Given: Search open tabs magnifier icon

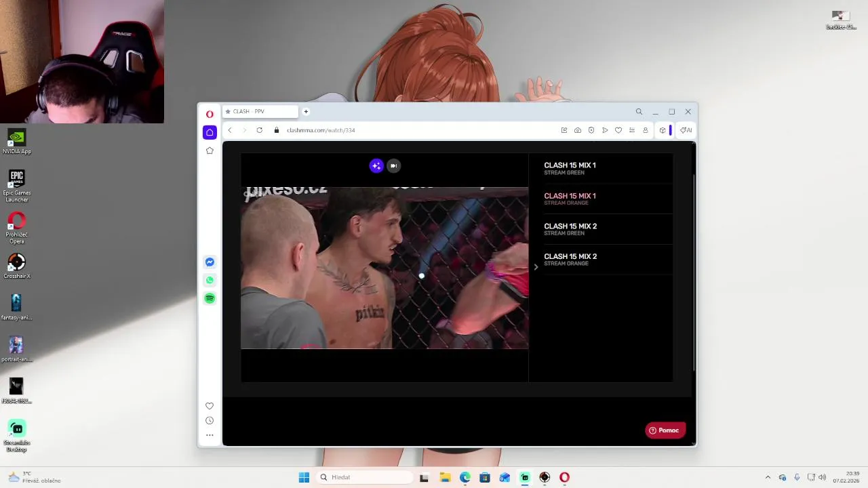Looking at the screenshot, I should click(x=639, y=111).
